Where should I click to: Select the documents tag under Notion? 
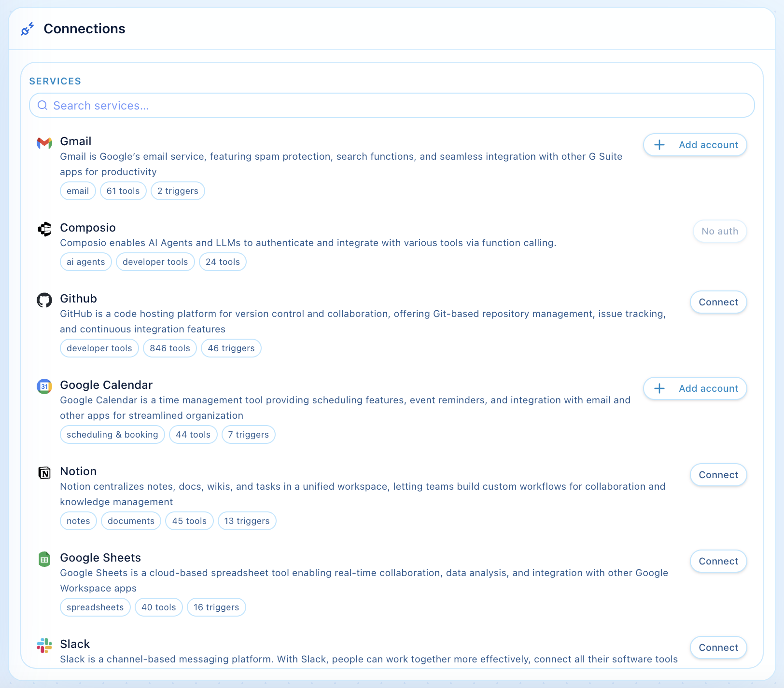[131, 521]
